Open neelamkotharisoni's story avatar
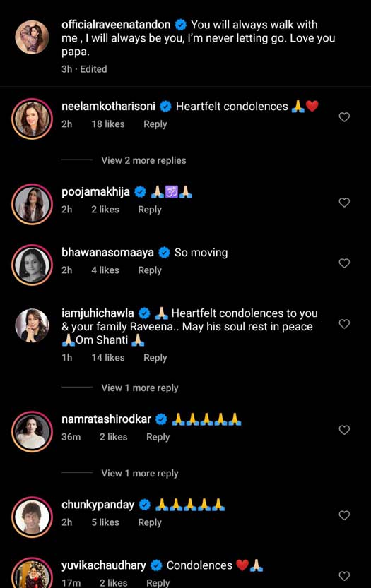Screen dimensions: 371x588 click(x=33, y=119)
